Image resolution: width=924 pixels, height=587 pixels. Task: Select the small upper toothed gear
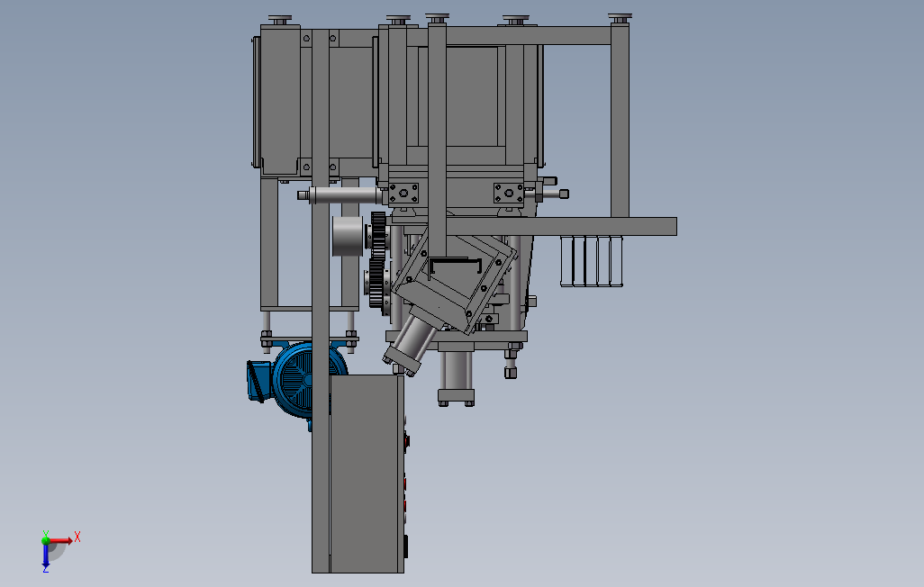(x=378, y=235)
